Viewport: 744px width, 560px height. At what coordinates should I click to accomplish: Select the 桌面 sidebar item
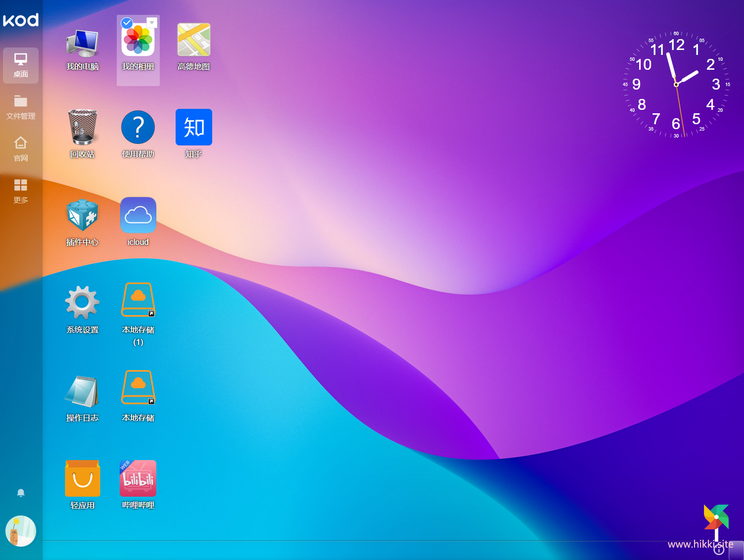tap(21, 65)
